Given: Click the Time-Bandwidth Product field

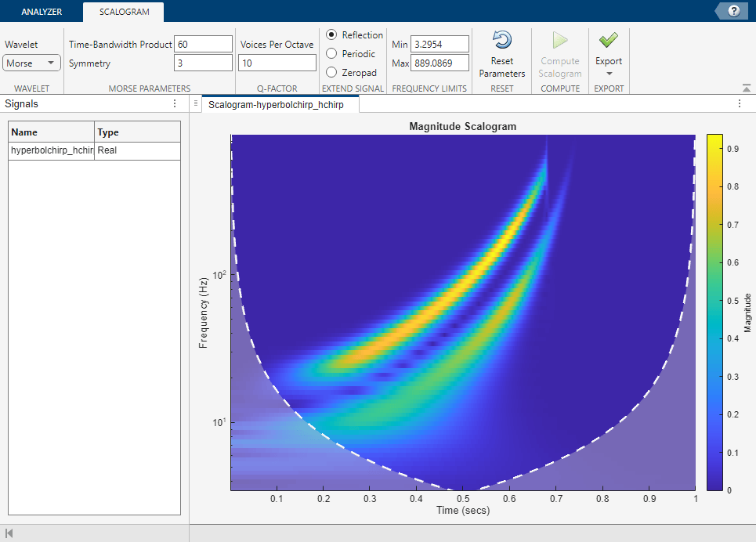Looking at the screenshot, I should (203, 45).
